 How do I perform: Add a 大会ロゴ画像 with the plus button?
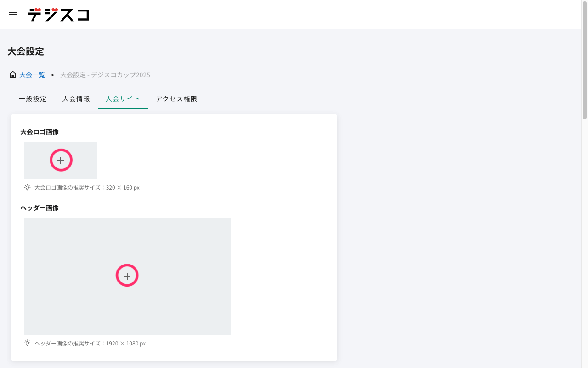click(61, 161)
